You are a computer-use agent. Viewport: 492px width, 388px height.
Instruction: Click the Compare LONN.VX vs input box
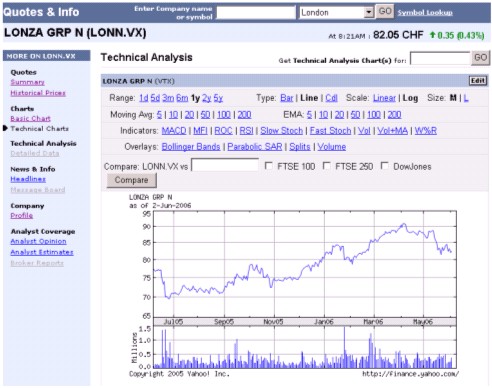[x=225, y=165]
